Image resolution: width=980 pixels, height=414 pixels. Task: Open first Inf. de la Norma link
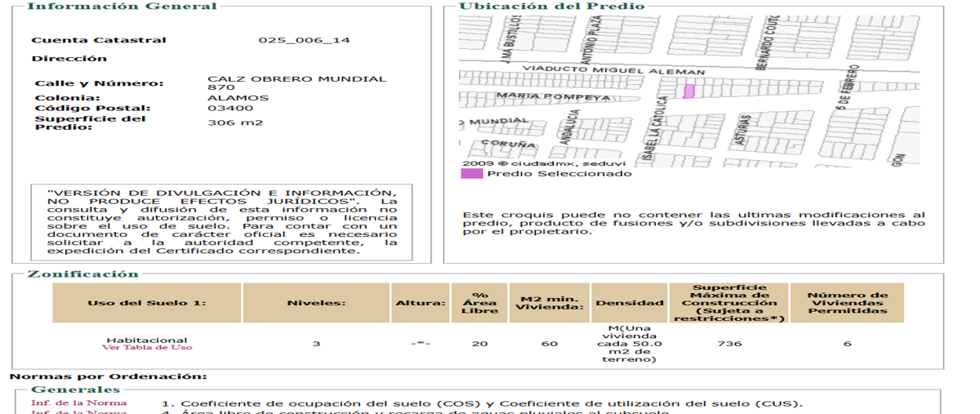(x=79, y=403)
